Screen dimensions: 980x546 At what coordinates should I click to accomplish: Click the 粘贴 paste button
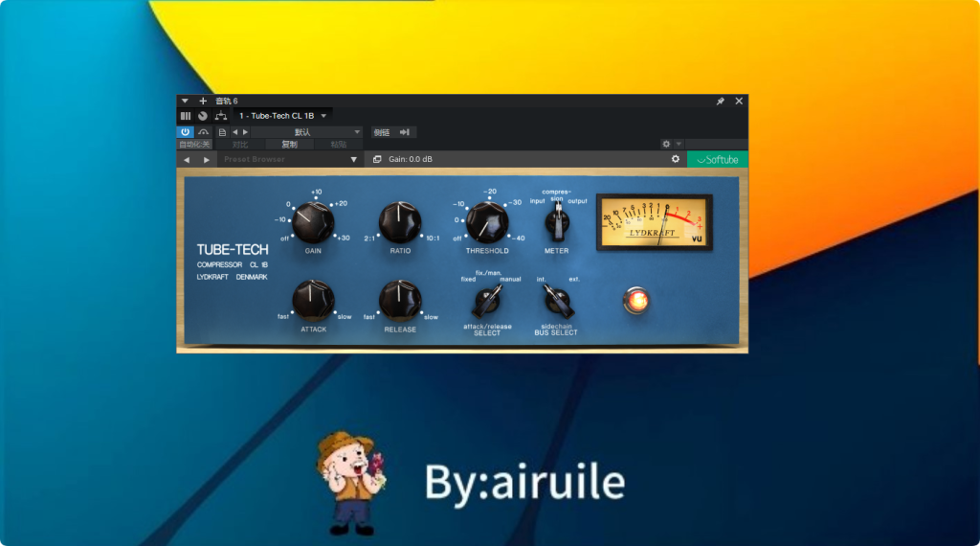(338, 145)
